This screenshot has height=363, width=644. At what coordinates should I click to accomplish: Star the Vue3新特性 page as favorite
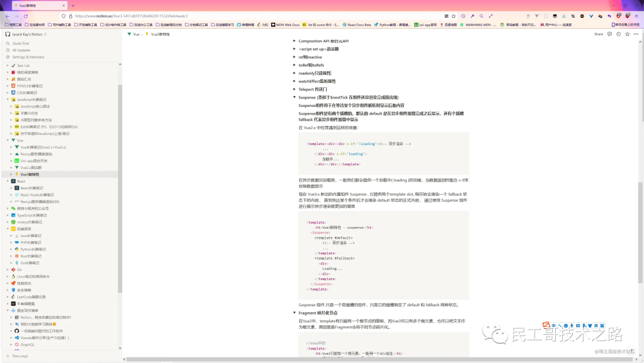(627, 34)
